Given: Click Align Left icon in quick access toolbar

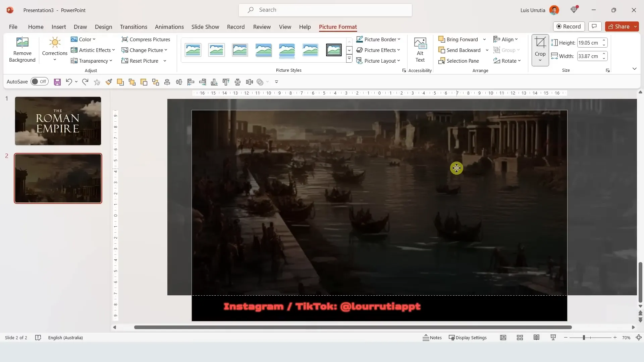Looking at the screenshot, I should [191, 82].
